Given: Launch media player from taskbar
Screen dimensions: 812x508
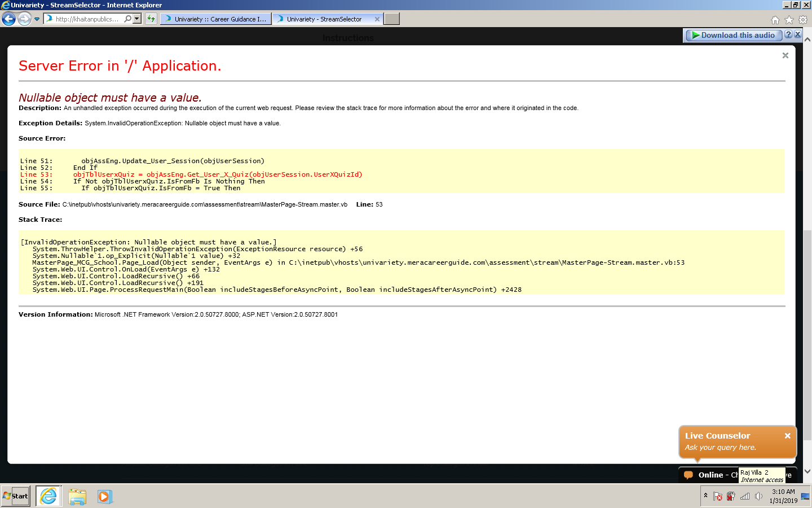Looking at the screenshot, I should tap(104, 497).
